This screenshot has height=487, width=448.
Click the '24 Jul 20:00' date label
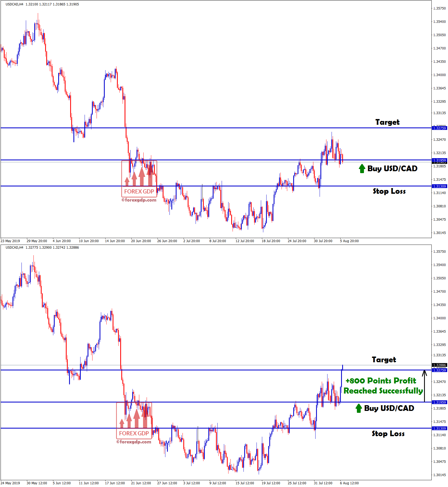coord(297,241)
